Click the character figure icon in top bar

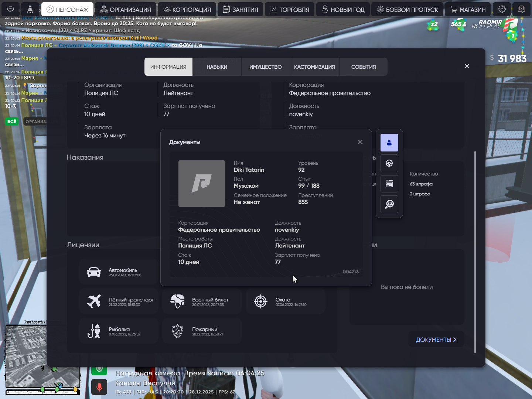[30, 9]
